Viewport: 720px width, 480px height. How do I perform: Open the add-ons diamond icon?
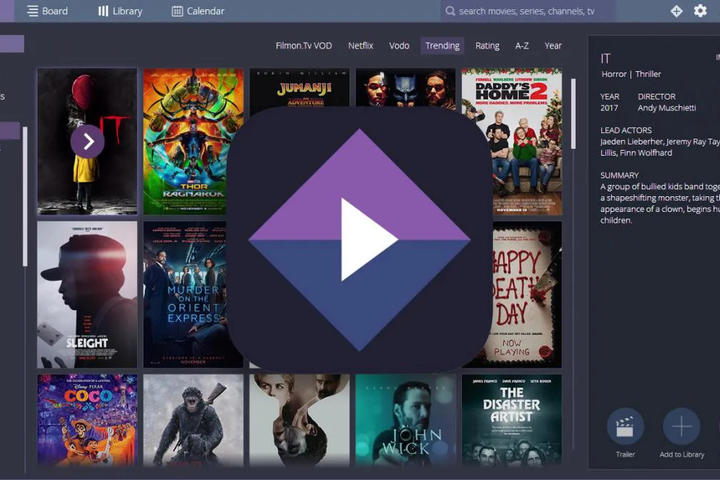[676, 11]
